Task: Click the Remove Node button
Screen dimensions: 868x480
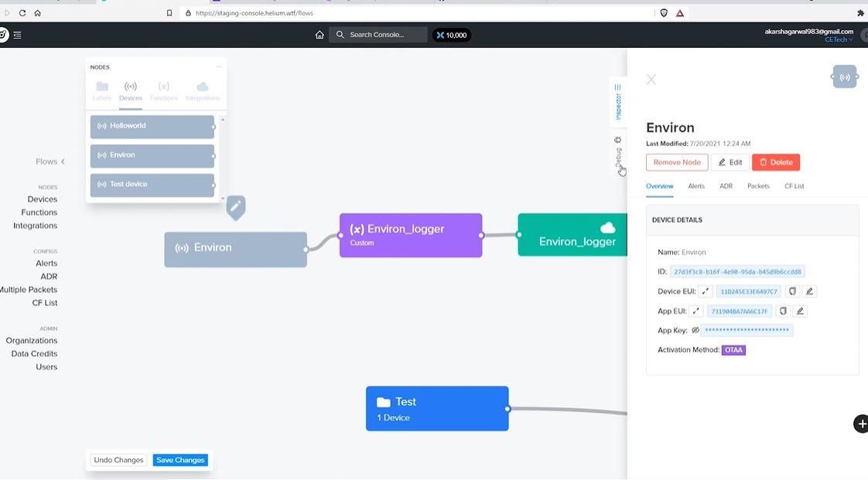Action: [x=676, y=162]
